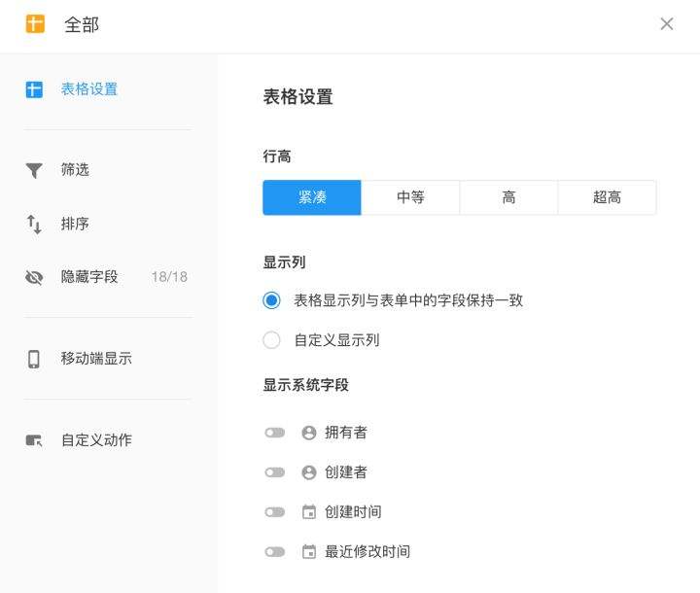This screenshot has width=700, height=593.
Task: Click the filter funnel icon
Action: tap(34, 170)
